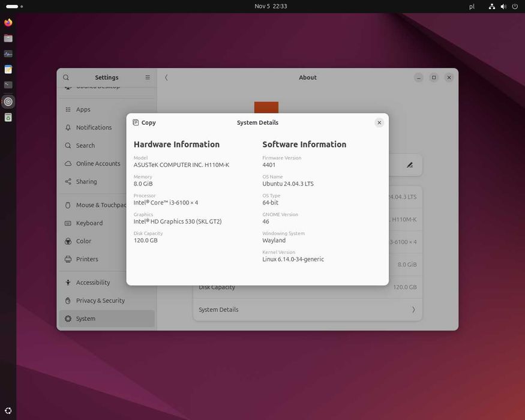The width and height of the screenshot is (525, 420).
Task: Go to Online Accounts settings
Action: pyautogui.click(x=98, y=164)
